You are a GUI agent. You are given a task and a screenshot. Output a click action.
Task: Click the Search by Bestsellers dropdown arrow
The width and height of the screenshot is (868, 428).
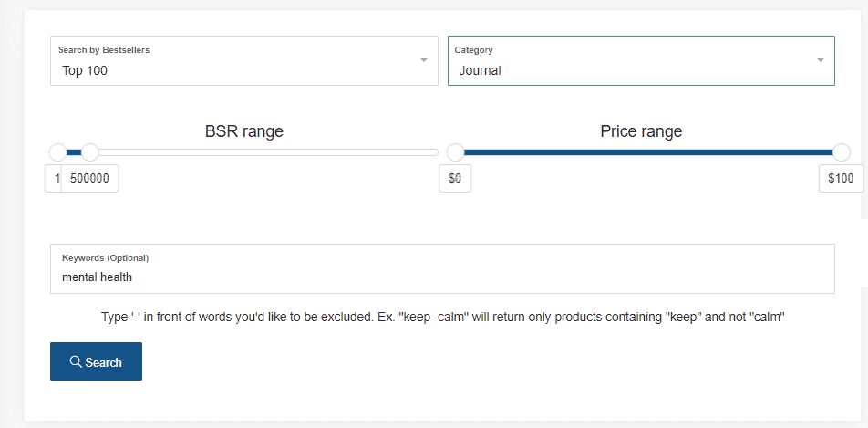pos(424,60)
